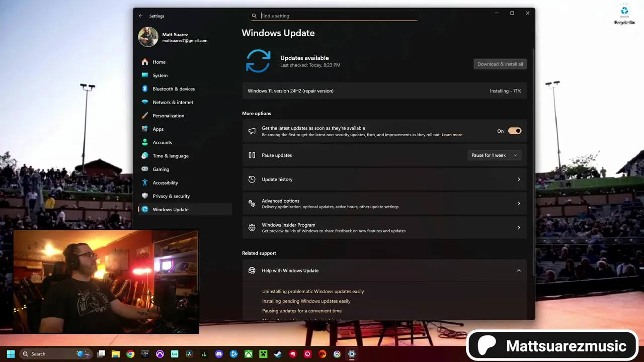
Task: Select Apps in the sidebar
Action: point(185,129)
